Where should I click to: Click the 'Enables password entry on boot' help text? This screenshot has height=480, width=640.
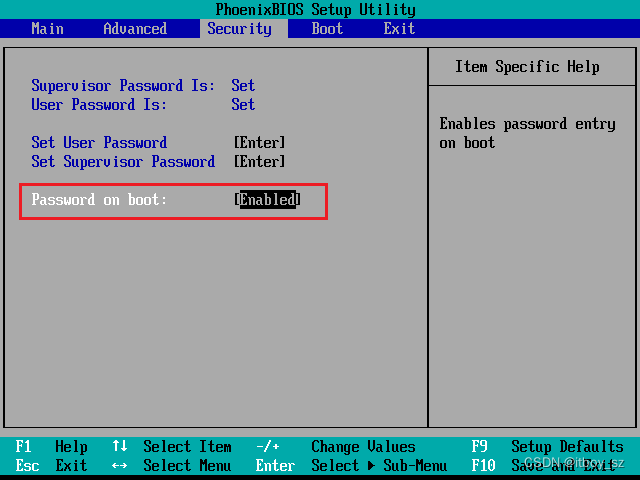point(527,133)
